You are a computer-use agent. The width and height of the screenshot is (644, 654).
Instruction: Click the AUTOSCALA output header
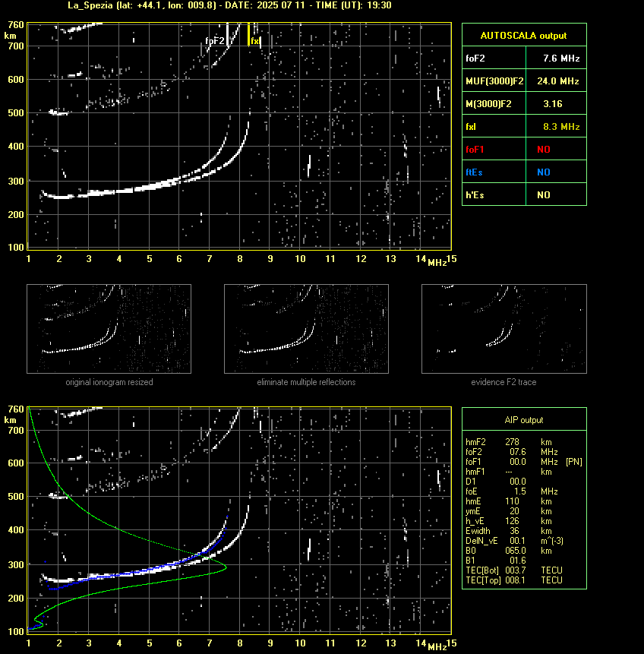(x=523, y=36)
